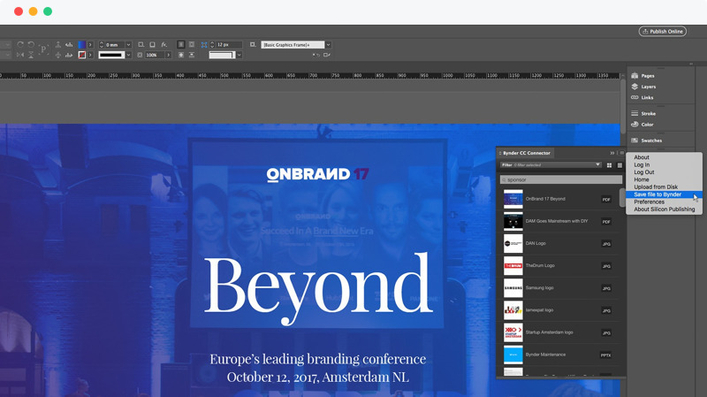Click the blue fill color swatch in toolbar
The image size is (707, 397).
pos(82,45)
